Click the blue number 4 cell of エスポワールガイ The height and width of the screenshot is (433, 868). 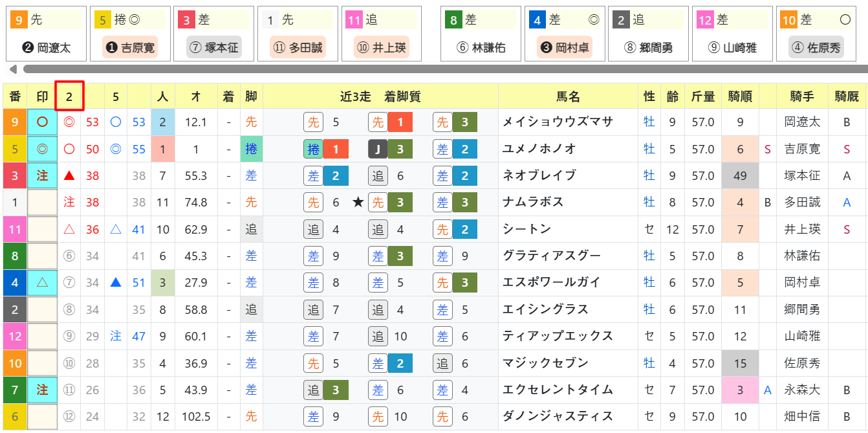[15, 282]
